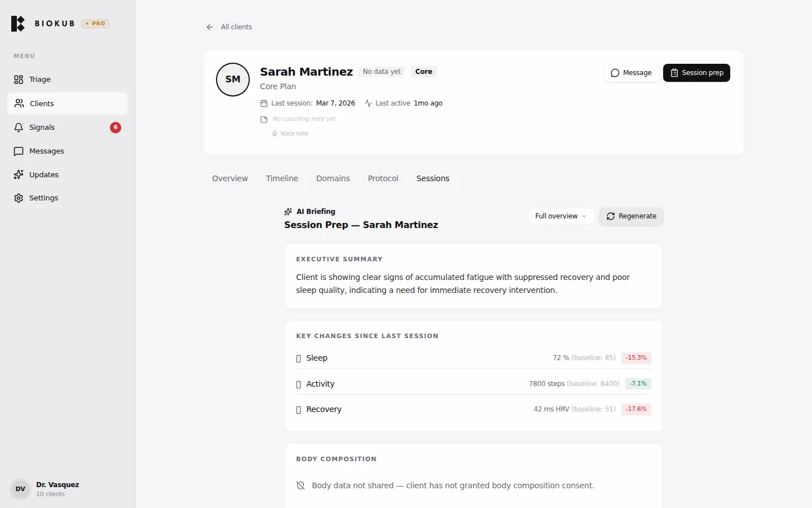Open the Domains tab
This screenshot has height=508, width=812.
click(333, 178)
